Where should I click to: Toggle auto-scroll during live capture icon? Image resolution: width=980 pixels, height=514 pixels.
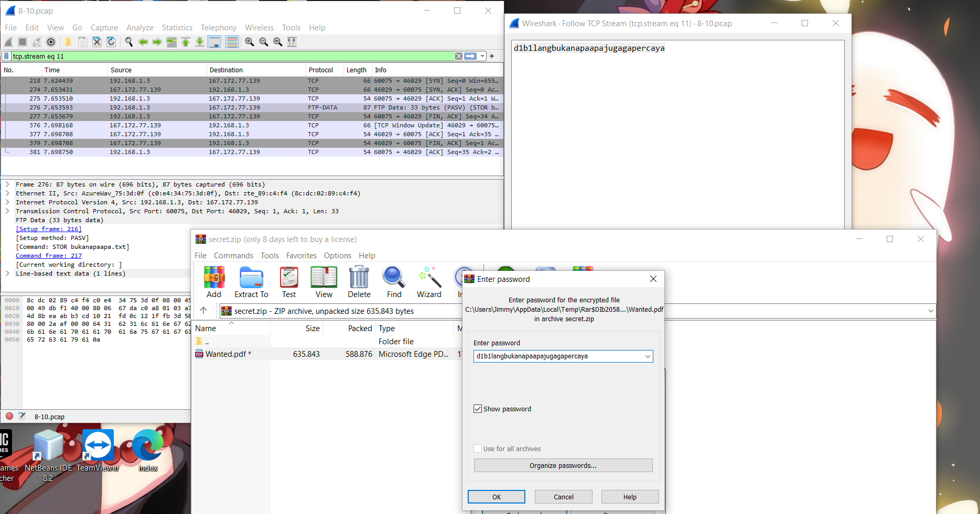click(x=214, y=42)
